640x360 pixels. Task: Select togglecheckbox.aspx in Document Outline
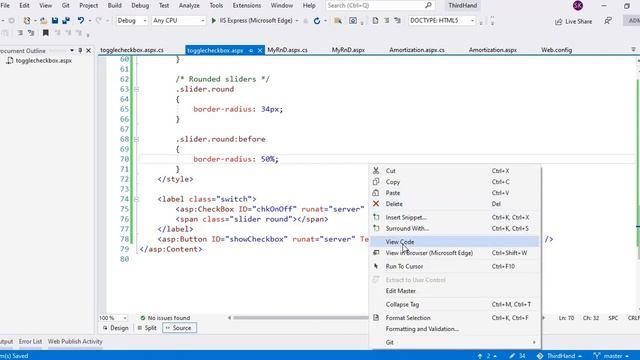(x=43, y=60)
